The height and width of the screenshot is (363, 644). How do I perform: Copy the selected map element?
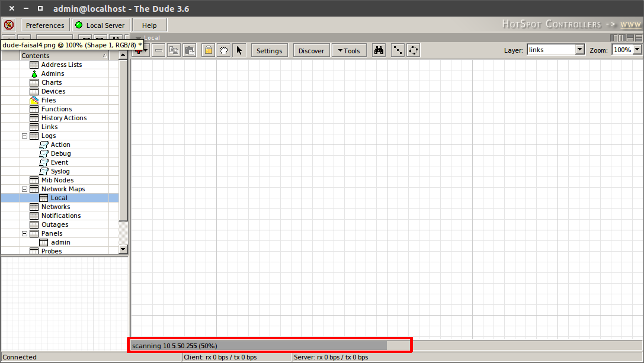[174, 50]
